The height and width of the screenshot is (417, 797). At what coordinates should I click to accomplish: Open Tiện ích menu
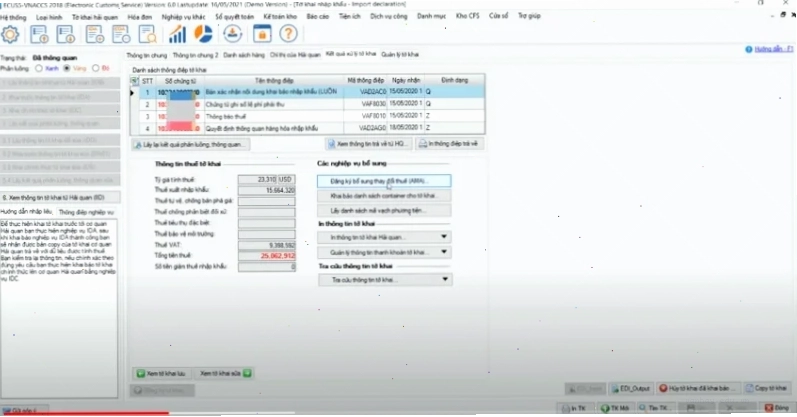(350, 16)
